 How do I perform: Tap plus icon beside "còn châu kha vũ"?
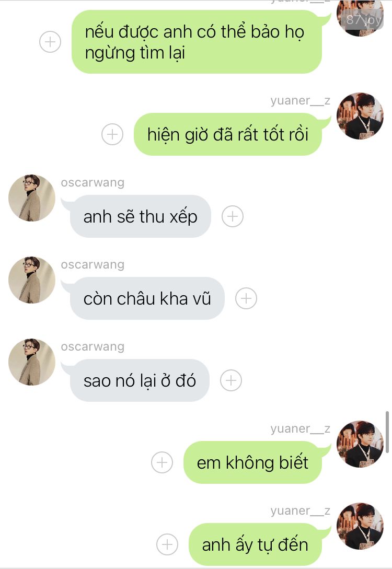click(246, 298)
